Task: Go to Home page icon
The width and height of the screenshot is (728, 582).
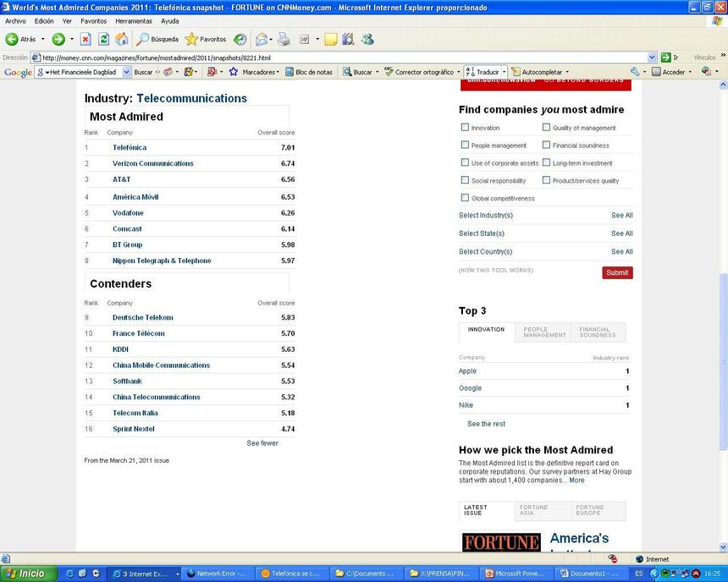Action: (121, 39)
